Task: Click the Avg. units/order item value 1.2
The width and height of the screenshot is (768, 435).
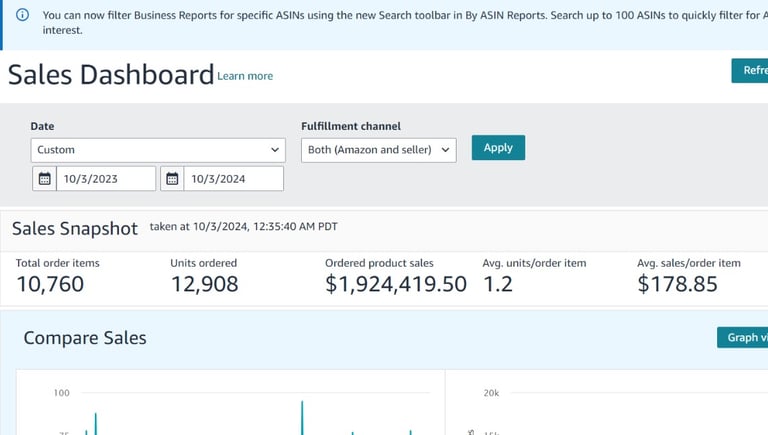Action: click(x=497, y=284)
